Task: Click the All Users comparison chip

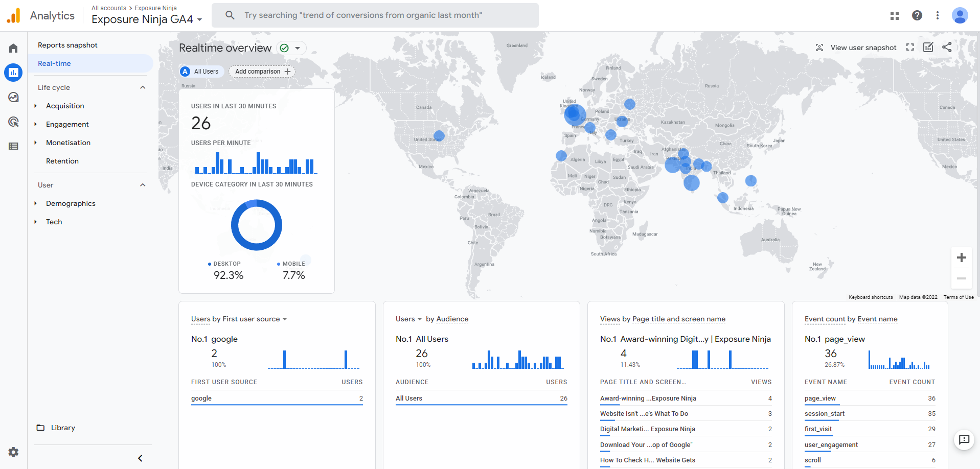Action: (x=201, y=72)
